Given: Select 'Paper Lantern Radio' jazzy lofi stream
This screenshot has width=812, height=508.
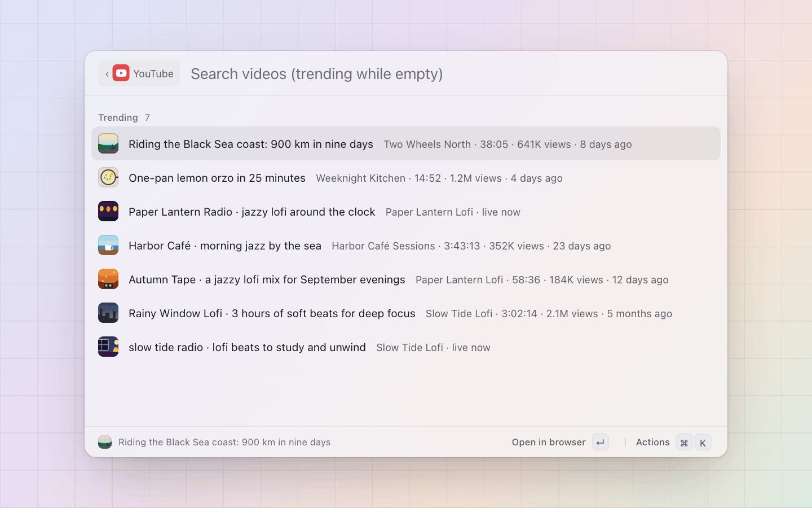Looking at the screenshot, I should (x=252, y=212).
